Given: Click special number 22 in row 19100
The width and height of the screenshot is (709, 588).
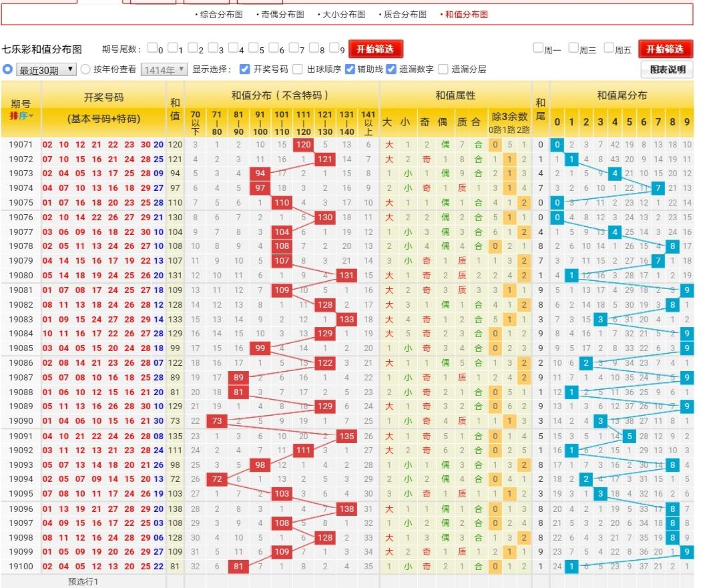Looking at the screenshot, I should [158, 566].
